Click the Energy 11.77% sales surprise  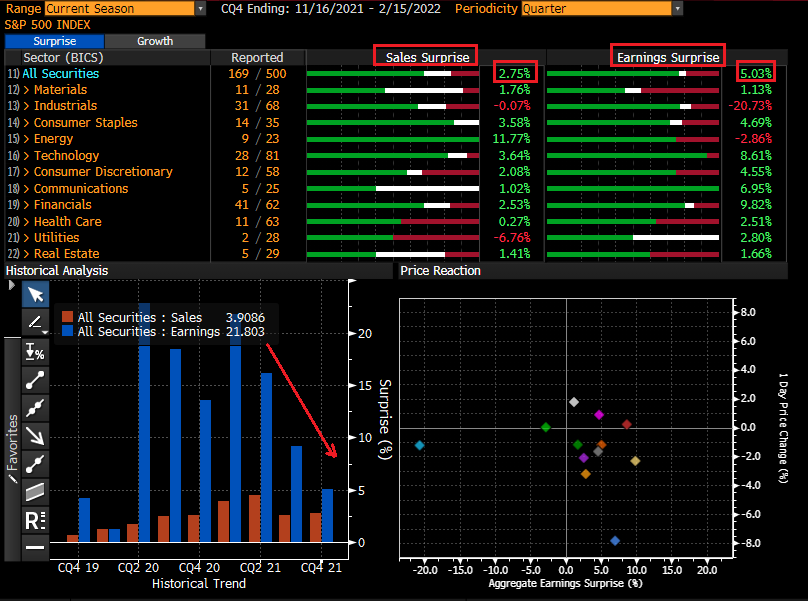(511, 139)
